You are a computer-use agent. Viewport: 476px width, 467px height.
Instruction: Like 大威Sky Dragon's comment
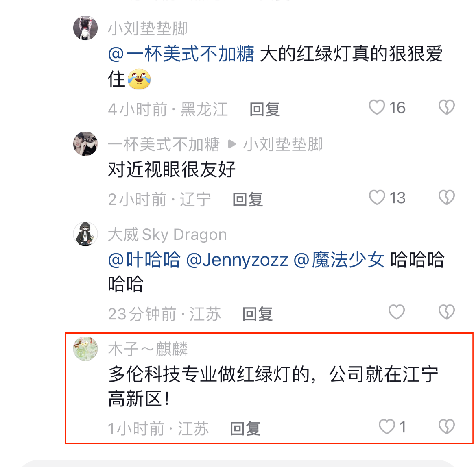coord(397,313)
